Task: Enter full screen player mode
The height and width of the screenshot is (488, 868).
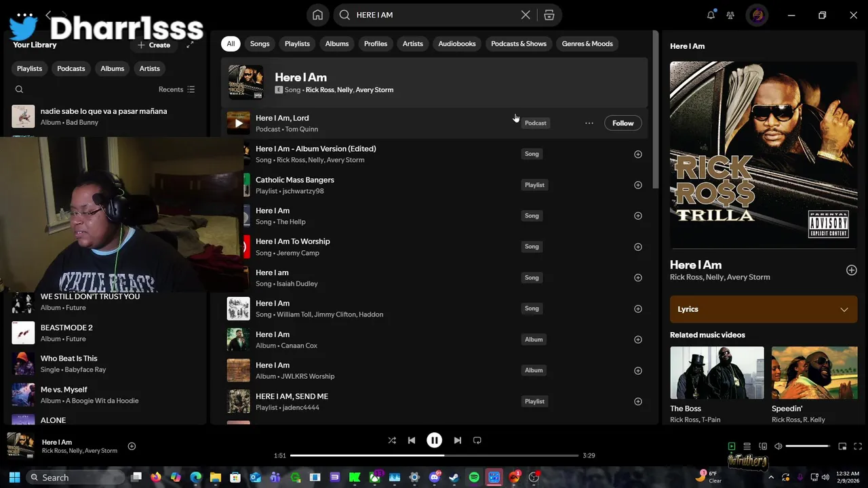Action: (858, 446)
